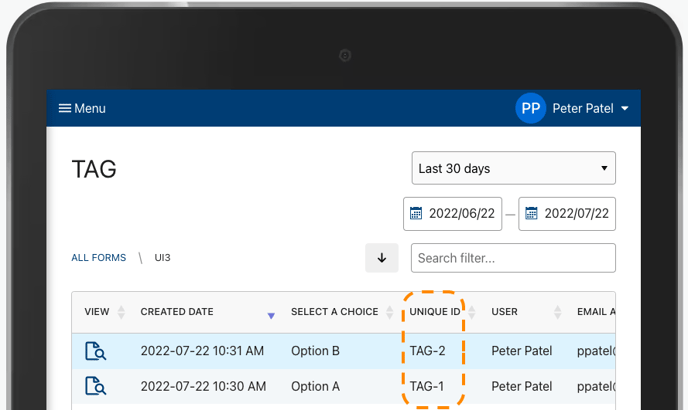Screen dimensions: 688x410
Task: Select the 2022-07-22 10:31 AM date cell
Action: click(x=202, y=351)
